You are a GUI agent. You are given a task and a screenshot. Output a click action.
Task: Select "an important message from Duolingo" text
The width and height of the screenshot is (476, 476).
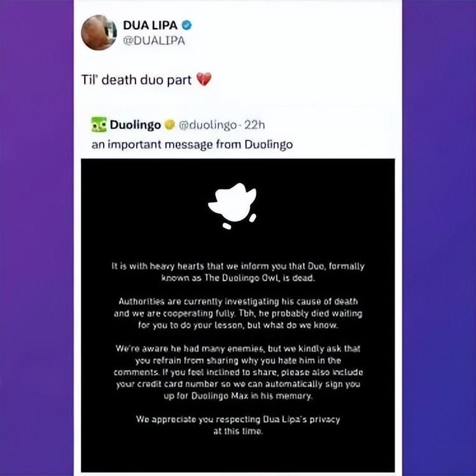coord(192,144)
